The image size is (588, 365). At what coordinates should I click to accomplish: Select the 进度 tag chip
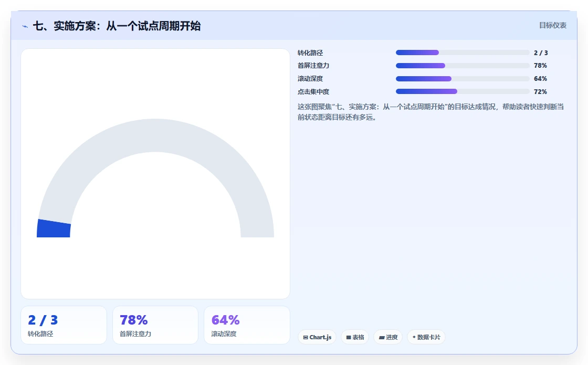click(388, 337)
